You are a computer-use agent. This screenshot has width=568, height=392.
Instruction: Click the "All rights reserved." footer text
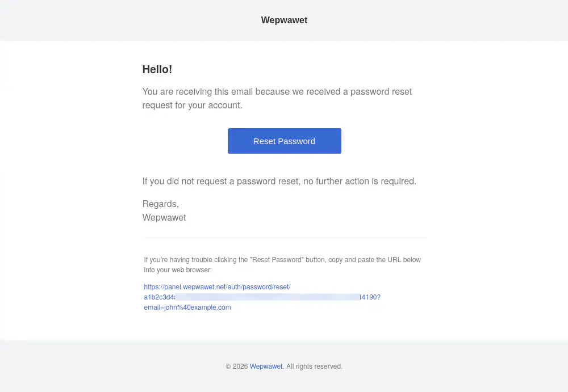[314, 366]
